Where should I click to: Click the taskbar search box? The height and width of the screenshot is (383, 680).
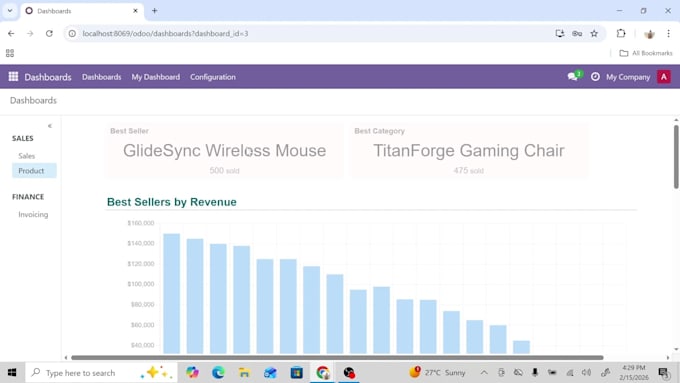point(101,373)
